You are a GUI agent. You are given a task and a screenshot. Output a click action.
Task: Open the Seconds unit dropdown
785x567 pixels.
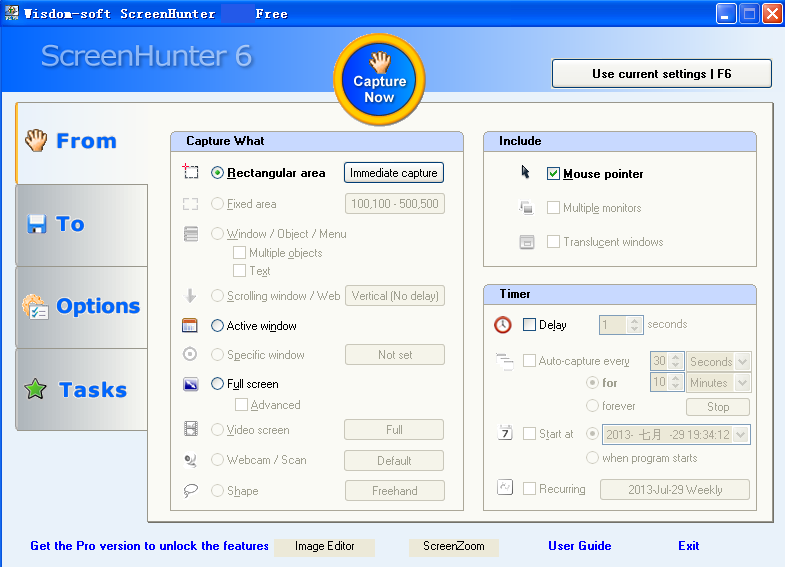pyautogui.click(x=743, y=362)
